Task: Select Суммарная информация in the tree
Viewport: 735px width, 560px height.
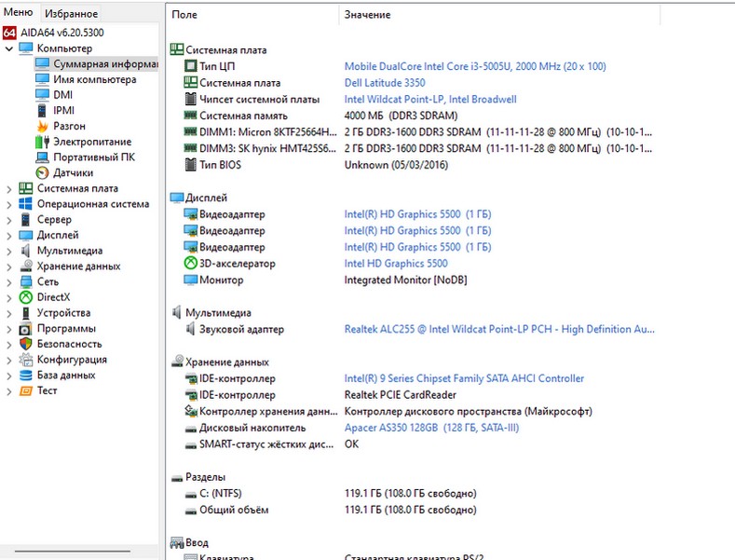Action: click(104, 64)
